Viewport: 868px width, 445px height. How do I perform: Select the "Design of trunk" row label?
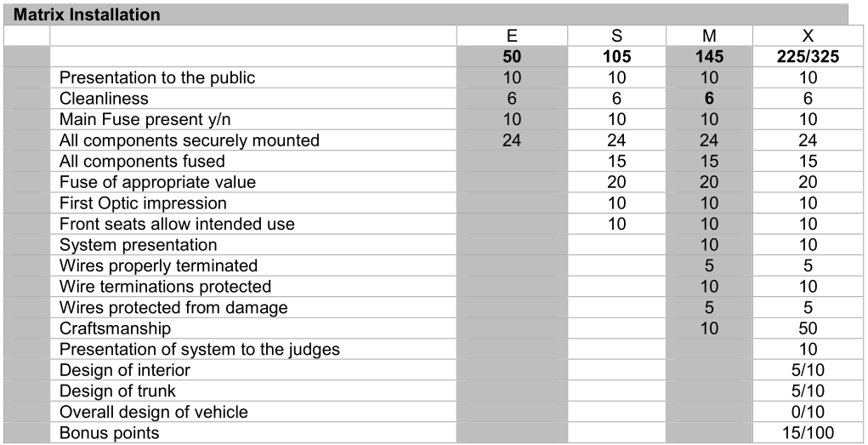pos(117,391)
